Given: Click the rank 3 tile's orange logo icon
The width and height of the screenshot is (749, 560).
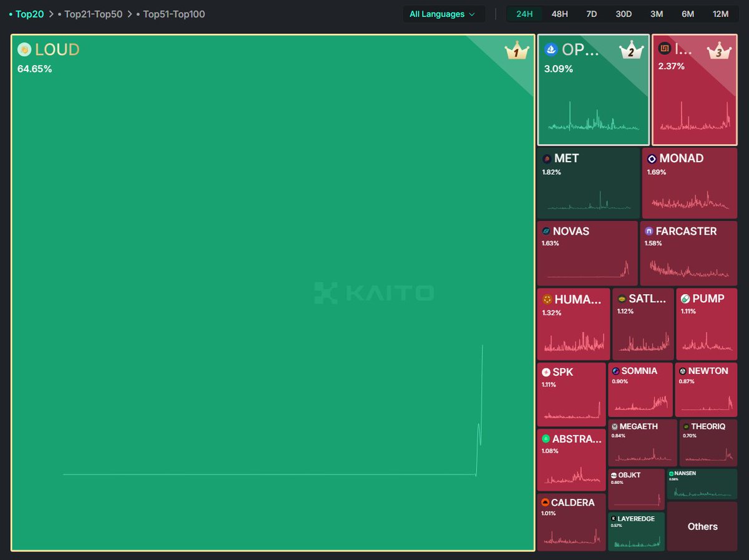Looking at the screenshot, I should [665, 49].
